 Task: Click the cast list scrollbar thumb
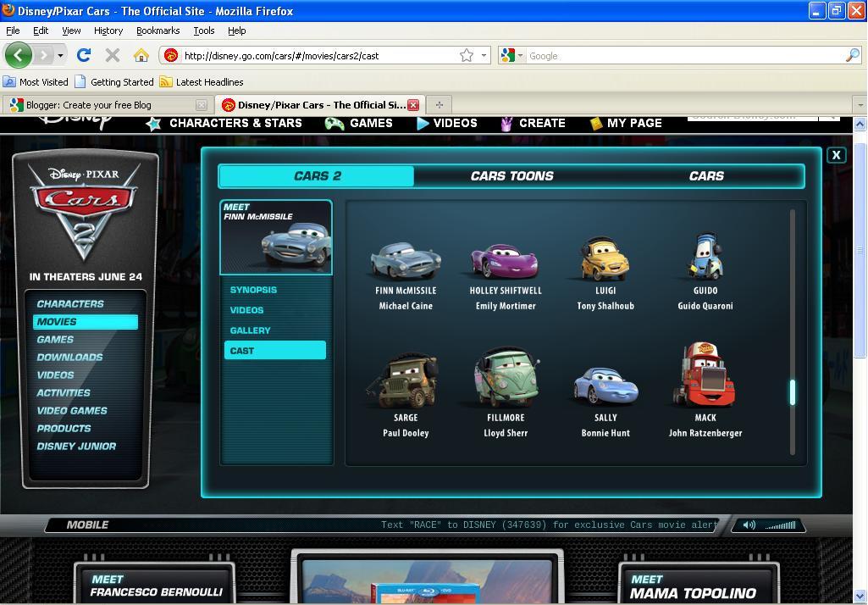coord(793,392)
